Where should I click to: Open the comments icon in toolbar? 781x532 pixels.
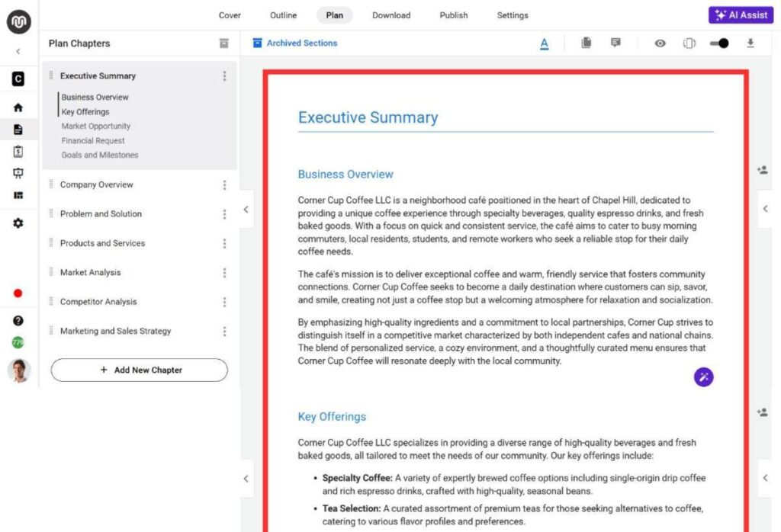(x=615, y=43)
